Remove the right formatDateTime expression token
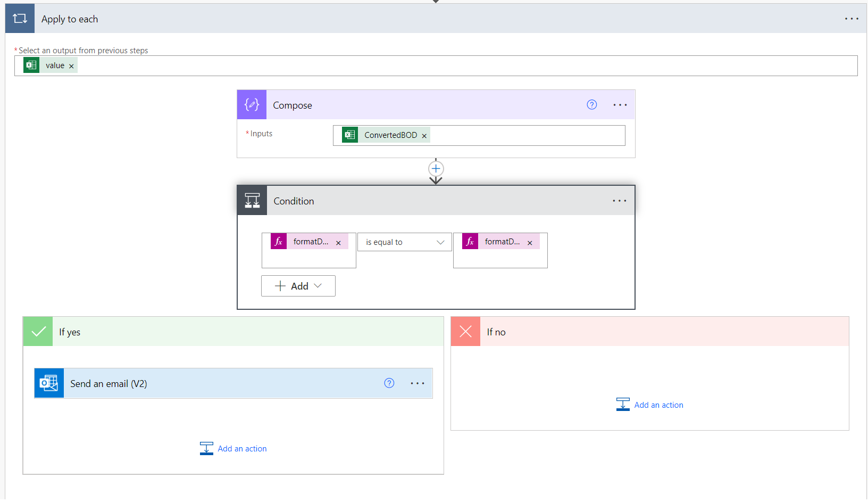 (x=530, y=243)
